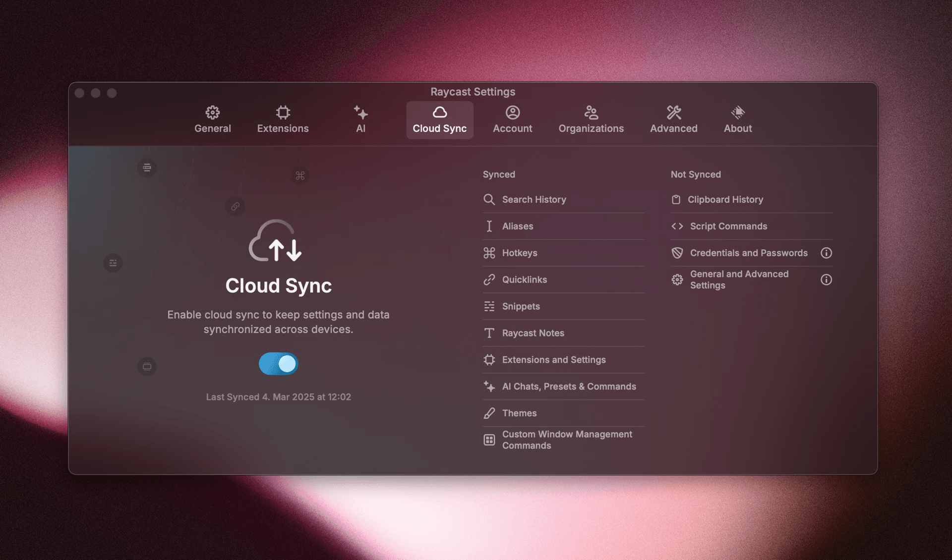Click the Custom Window Management Commands icon
The height and width of the screenshot is (560, 952).
tap(489, 440)
